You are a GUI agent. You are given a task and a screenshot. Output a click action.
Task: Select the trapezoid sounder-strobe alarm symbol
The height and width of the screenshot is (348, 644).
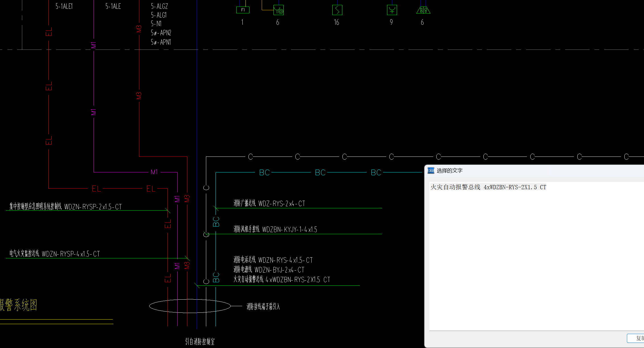(423, 10)
